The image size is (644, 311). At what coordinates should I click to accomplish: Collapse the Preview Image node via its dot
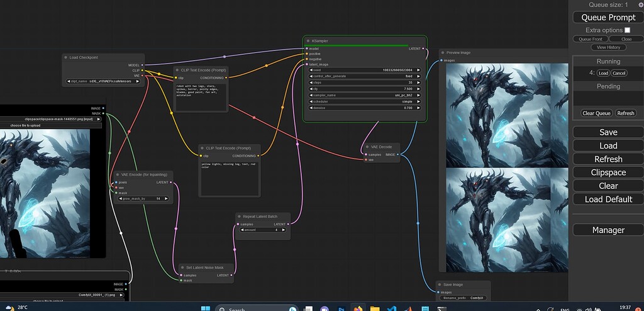[x=443, y=53]
